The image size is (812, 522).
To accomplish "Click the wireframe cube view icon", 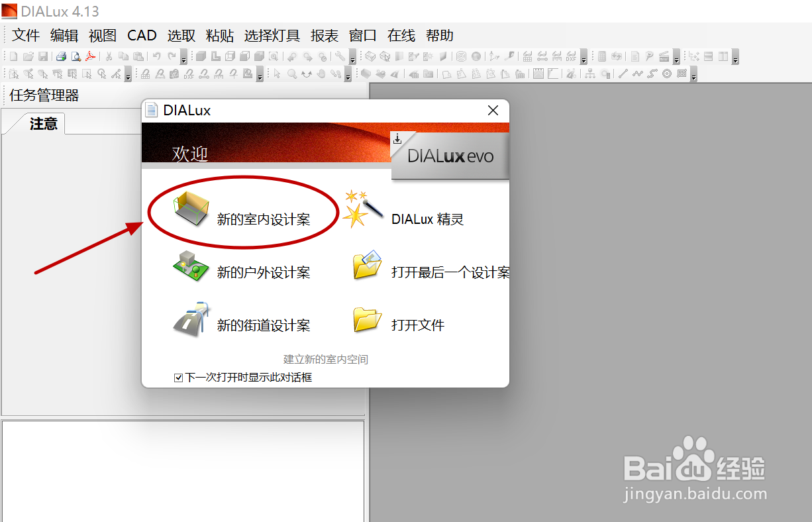I will point(230,57).
